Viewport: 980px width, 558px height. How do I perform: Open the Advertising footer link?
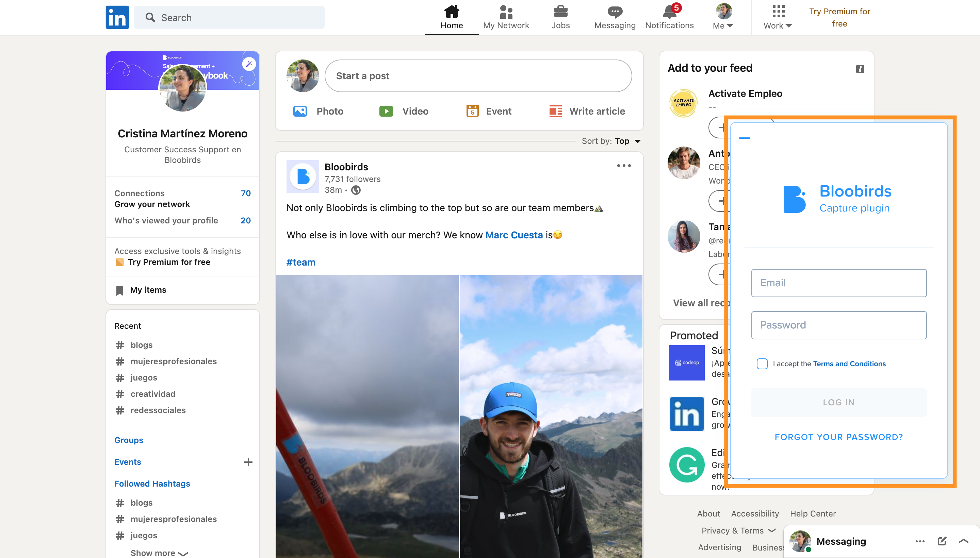tap(719, 547)
